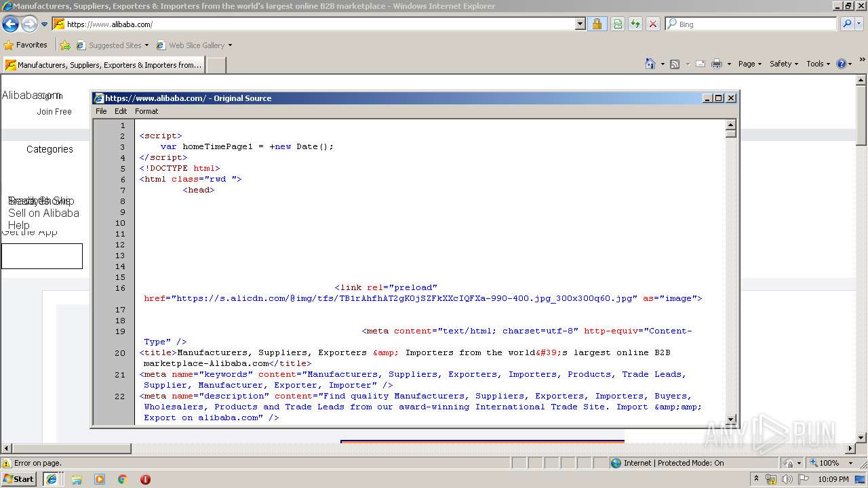
Task: Expand the address bar autocomplete dropdown
Action: pyautogui.click(x=580, y=24)
